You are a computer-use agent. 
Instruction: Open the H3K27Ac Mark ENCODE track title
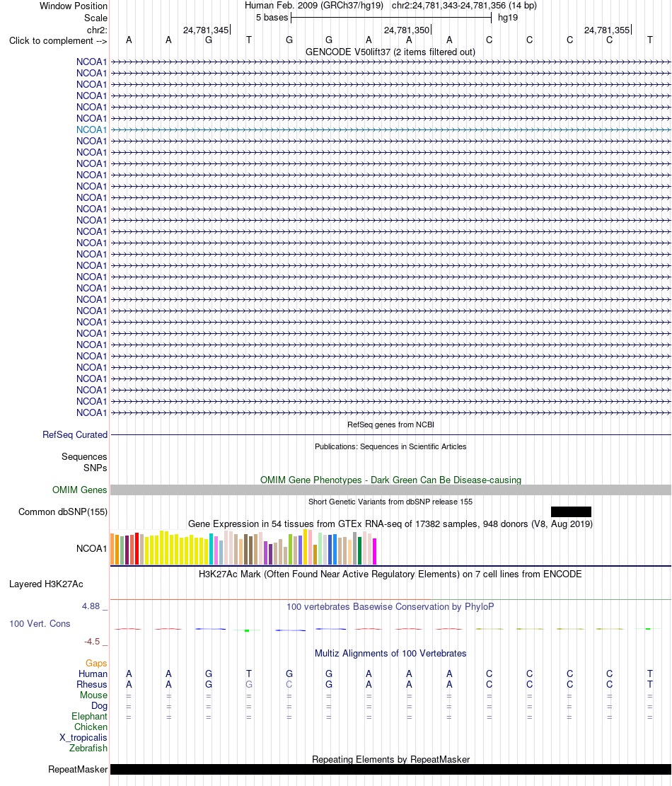(390, 574)
